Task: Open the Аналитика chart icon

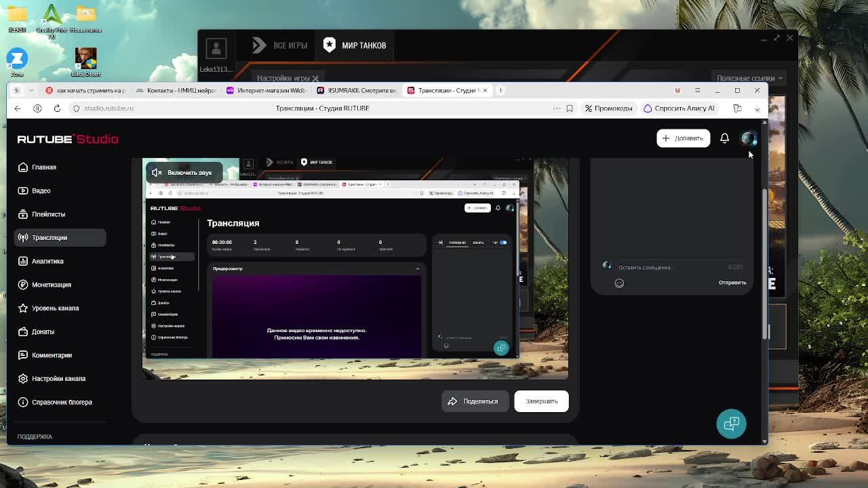Action: [x=23, y=261]
